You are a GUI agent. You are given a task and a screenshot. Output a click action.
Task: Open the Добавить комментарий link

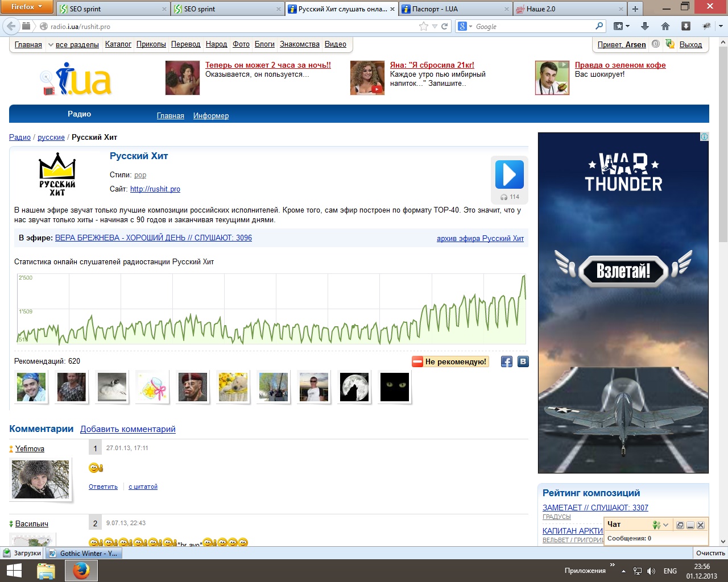pyautogui.click(x=128, y=429)
